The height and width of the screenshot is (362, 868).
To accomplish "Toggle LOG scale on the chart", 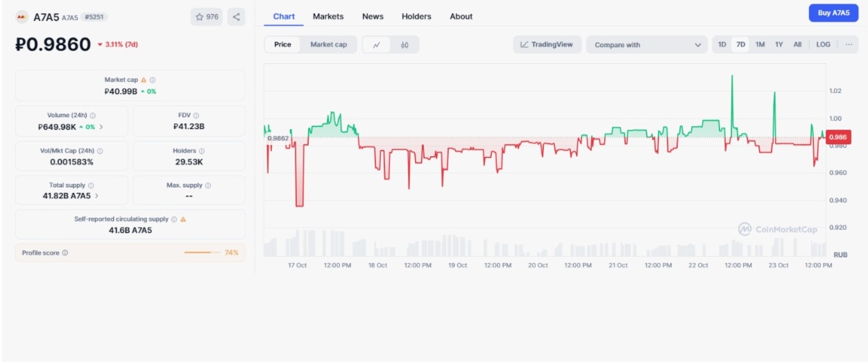I will pyautogui.click(x=823, y=44).
